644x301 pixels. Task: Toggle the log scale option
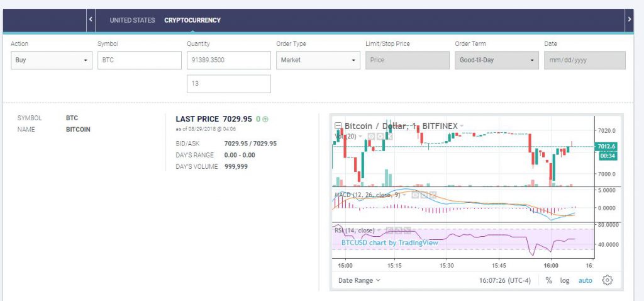(x=565, y=280)
